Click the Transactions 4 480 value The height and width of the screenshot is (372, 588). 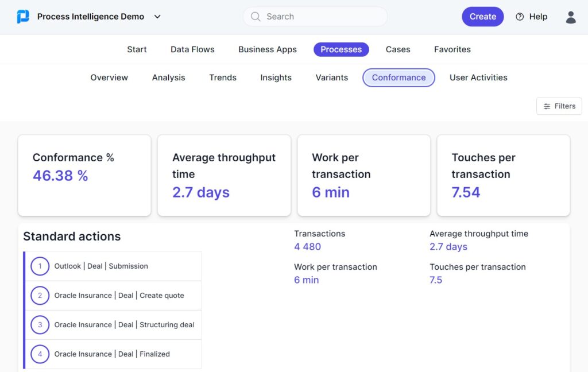pyautogui.click(x=308, y=247)
